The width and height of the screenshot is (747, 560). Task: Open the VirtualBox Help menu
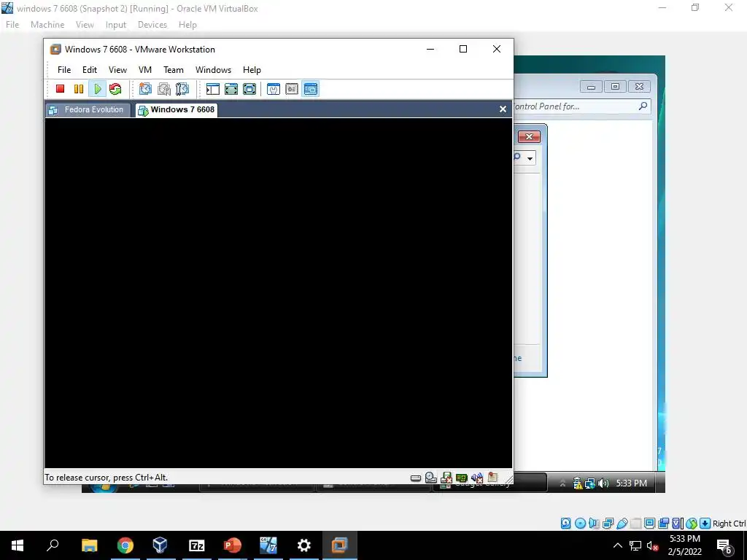[187, 25]
